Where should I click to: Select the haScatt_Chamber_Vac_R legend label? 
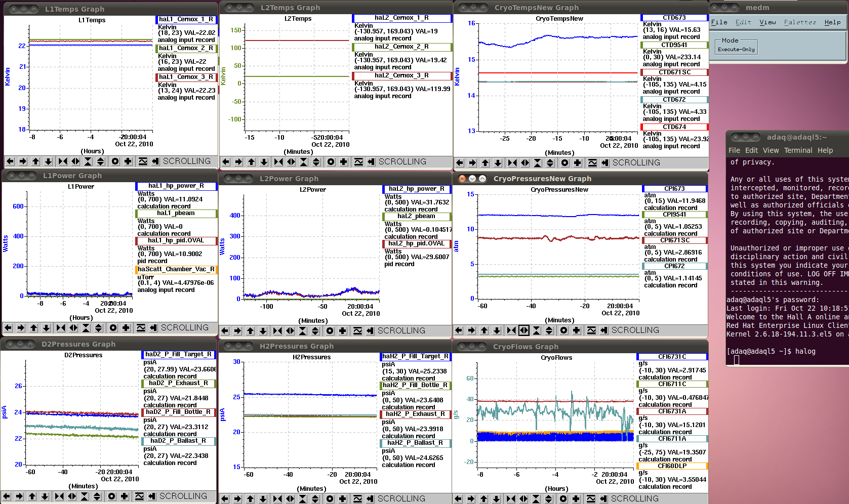coord(176,270)
